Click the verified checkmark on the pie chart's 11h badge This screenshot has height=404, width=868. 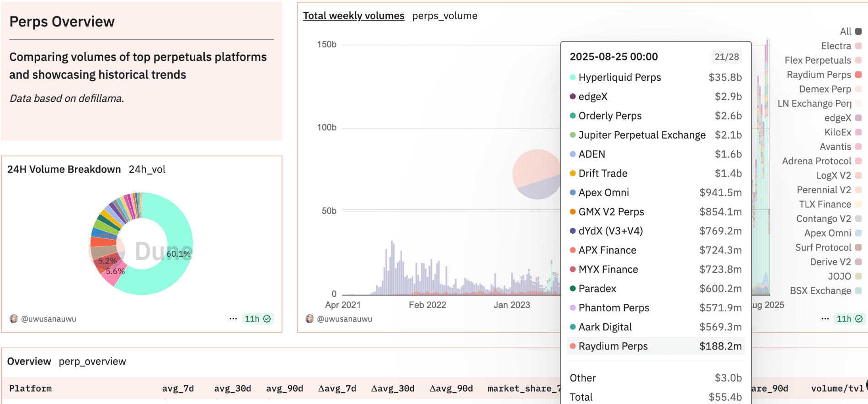tap(267, 319)
